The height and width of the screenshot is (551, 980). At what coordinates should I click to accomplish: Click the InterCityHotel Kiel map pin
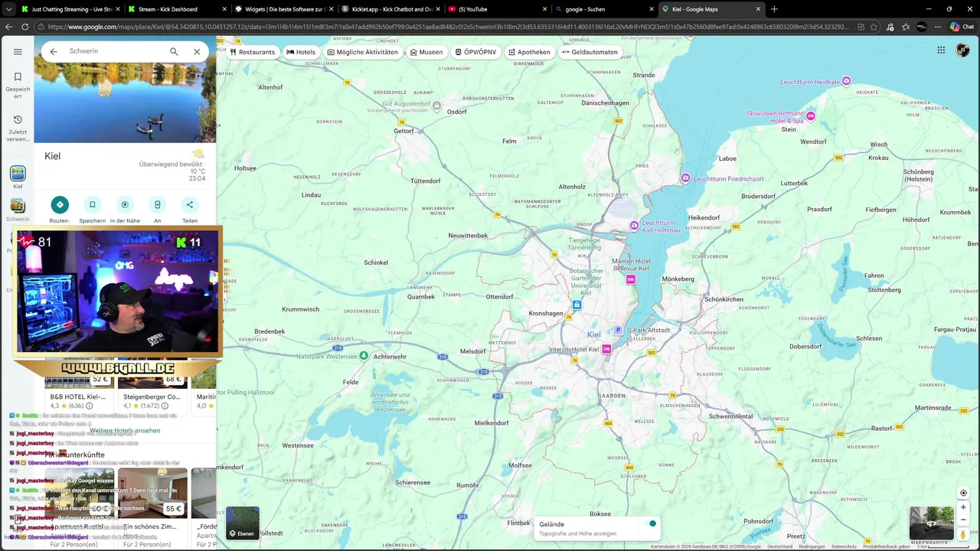(x=606, y=349)
